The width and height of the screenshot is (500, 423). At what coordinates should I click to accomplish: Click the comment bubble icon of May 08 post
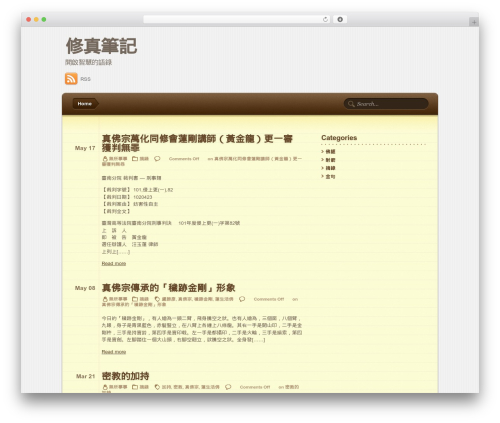242,299
